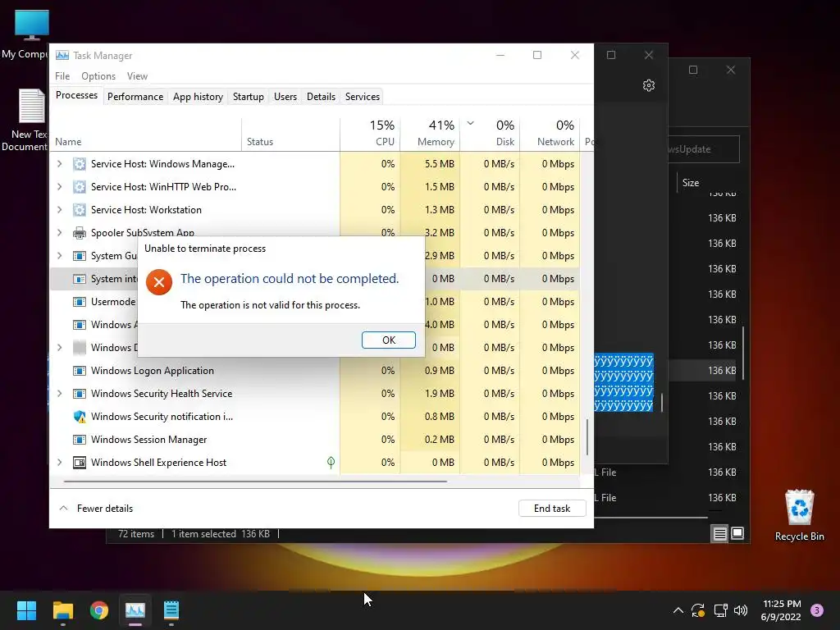840x630 pixels.
Task: Switch to the Details tab
Action: [x=321, y=97]
